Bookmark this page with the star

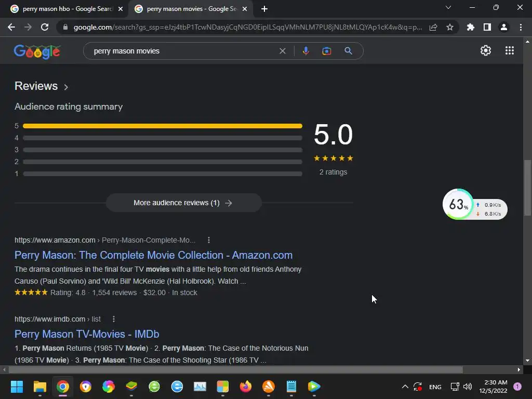(450, 27)
